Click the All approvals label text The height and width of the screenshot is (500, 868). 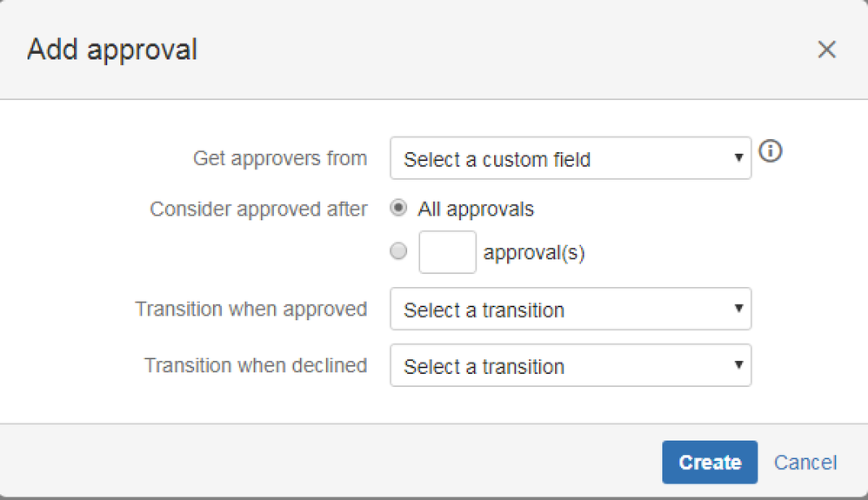(x=476, y=209)
